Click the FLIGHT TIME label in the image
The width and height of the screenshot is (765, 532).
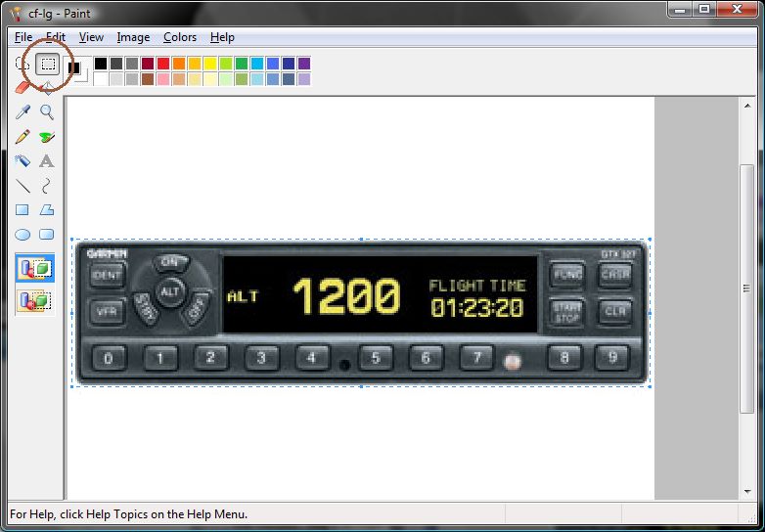pyautogui.click(x=477, y=286)
